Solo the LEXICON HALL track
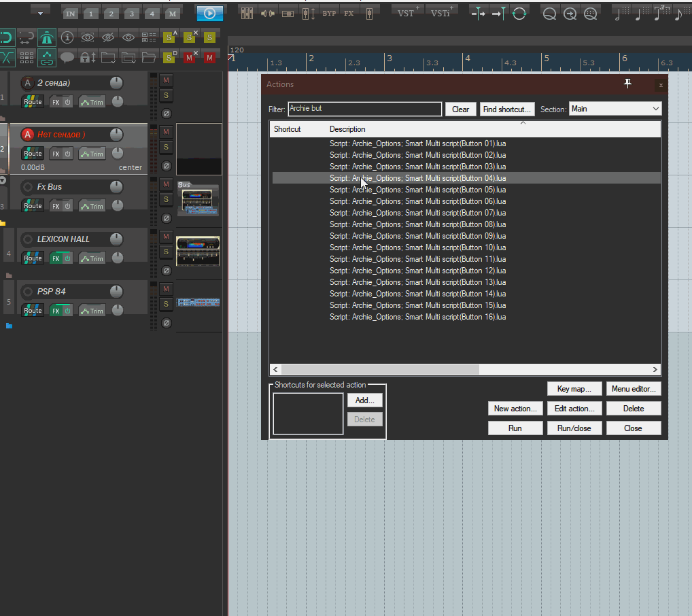This screenshot has width=692, height=616. coord(166,252)
